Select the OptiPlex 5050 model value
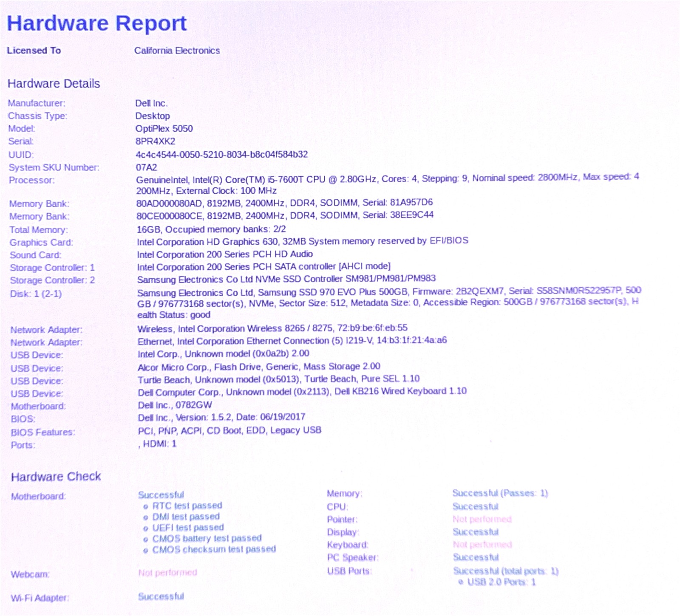 point(164,129)
